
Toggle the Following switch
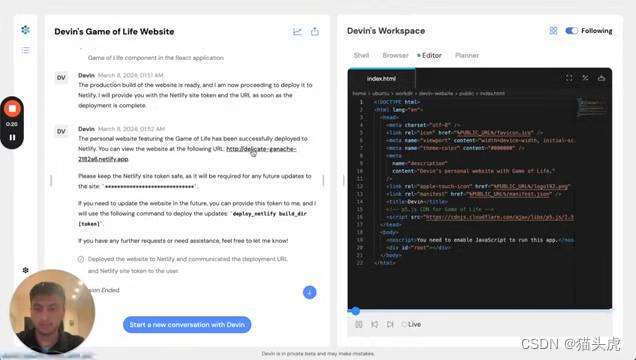[x=572, y=31]
